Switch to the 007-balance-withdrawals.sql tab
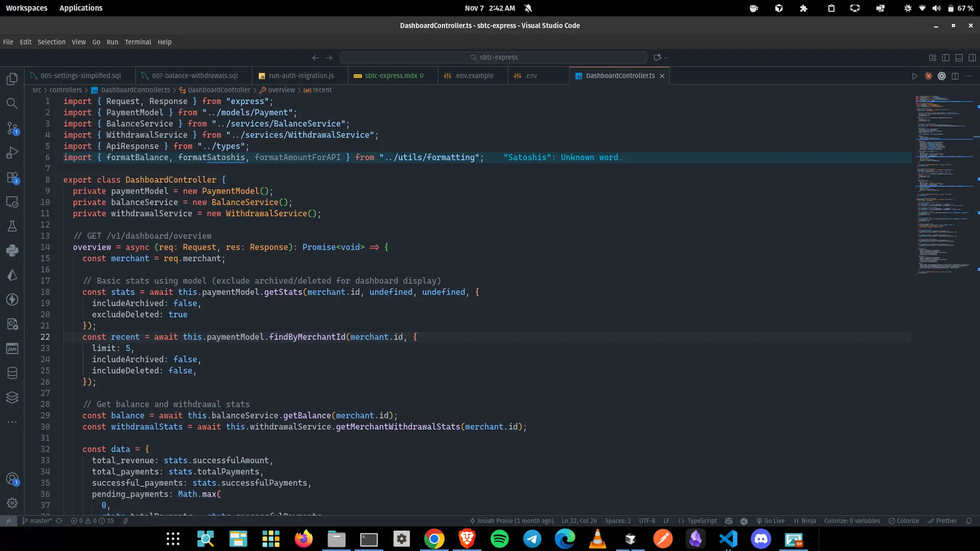This screenshot has width=980, height=551. pos(194,76)
